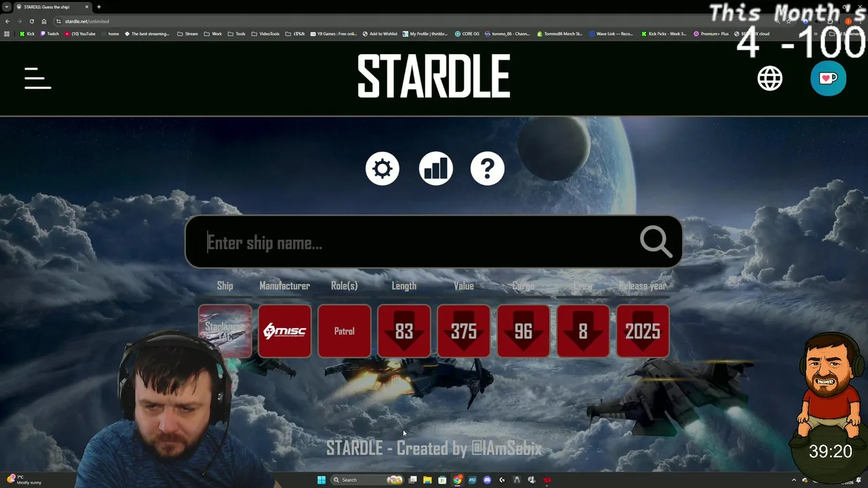Open the language globe icon
This screenshot has height=488, width=868.
[770, 79]
